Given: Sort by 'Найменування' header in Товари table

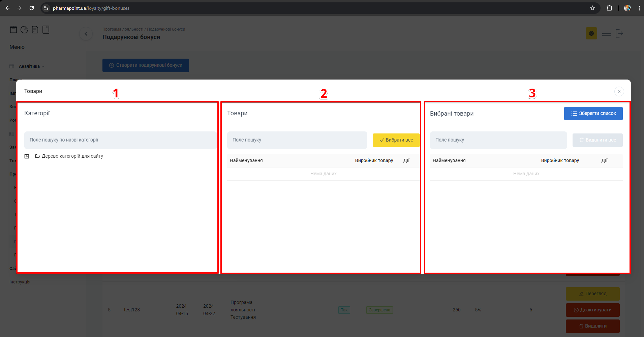Looking at the screenshot, I should pos(246,161).
